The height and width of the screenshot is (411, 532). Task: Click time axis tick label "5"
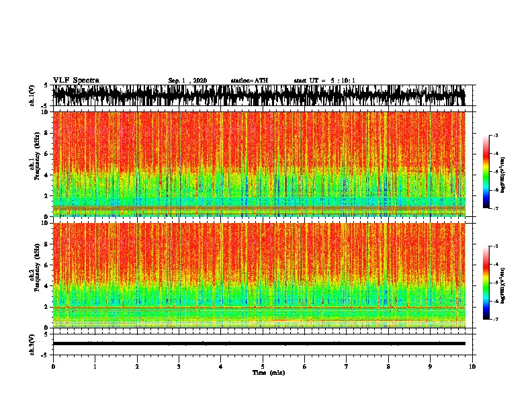(x=263, y=367)
